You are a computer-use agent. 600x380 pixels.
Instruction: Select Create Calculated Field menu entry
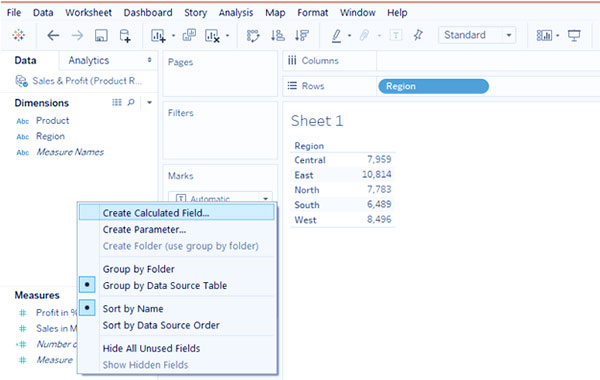[177, 212]
